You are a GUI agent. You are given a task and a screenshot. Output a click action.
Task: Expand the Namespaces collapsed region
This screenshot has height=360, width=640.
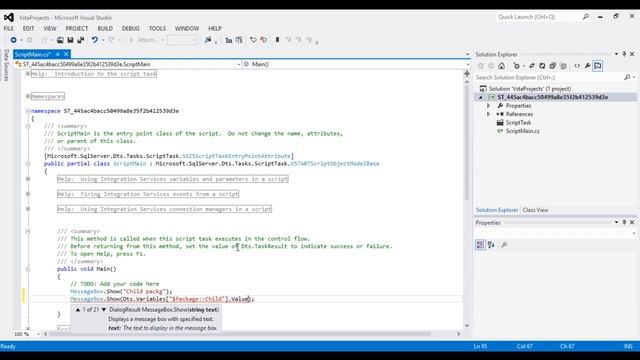[27, 96]
